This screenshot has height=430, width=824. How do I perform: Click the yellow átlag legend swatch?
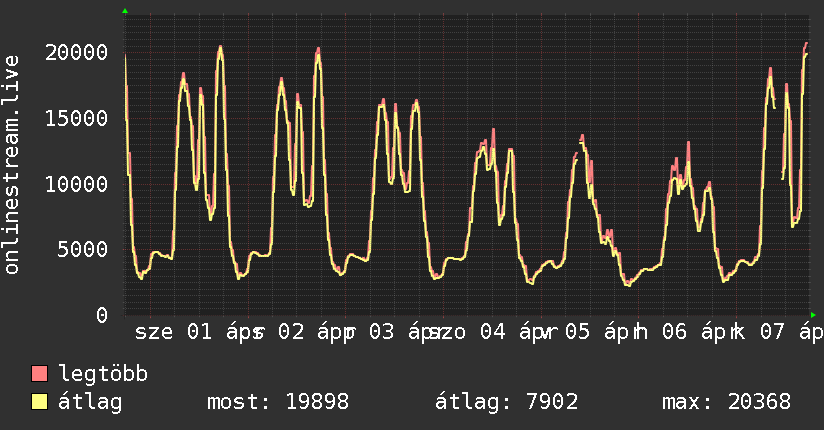(40, 402)
